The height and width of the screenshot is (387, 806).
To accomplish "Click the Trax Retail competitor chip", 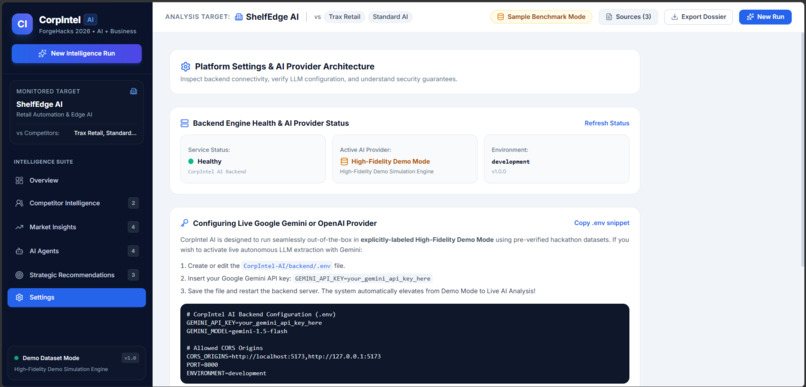I will (x=344, y=16).
